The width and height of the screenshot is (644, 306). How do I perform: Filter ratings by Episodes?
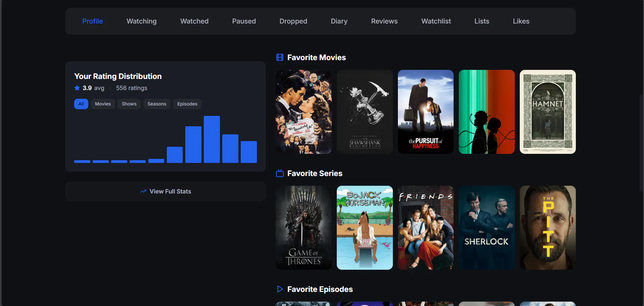187,104
